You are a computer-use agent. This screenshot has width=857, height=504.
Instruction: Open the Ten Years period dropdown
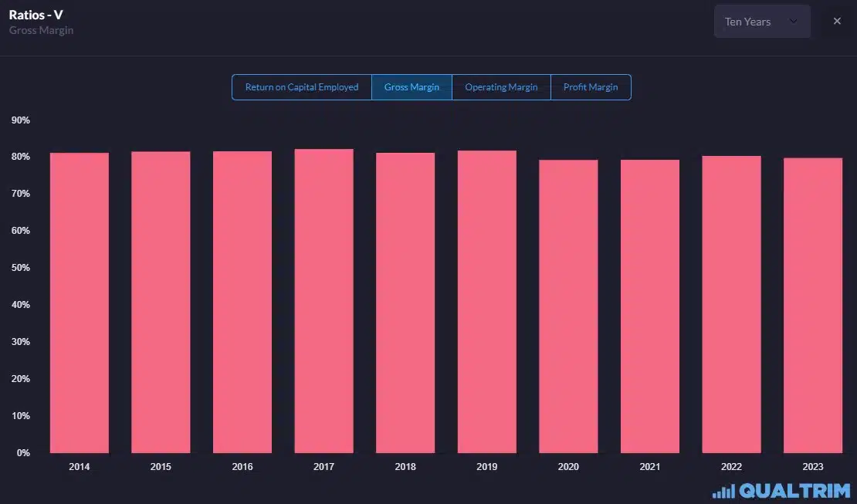[762, 21]
